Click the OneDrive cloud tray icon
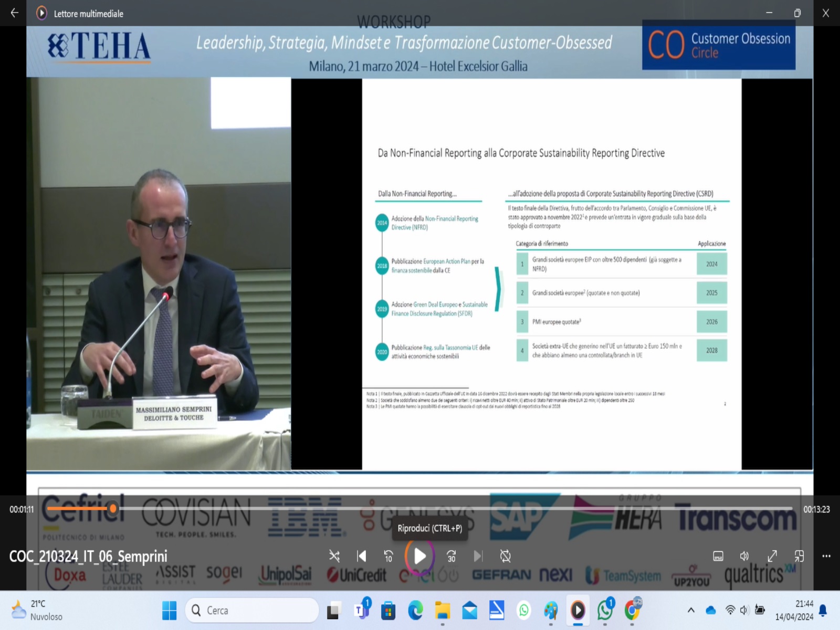The height and width of the screenshot is (630, 840). click(711, 610)
